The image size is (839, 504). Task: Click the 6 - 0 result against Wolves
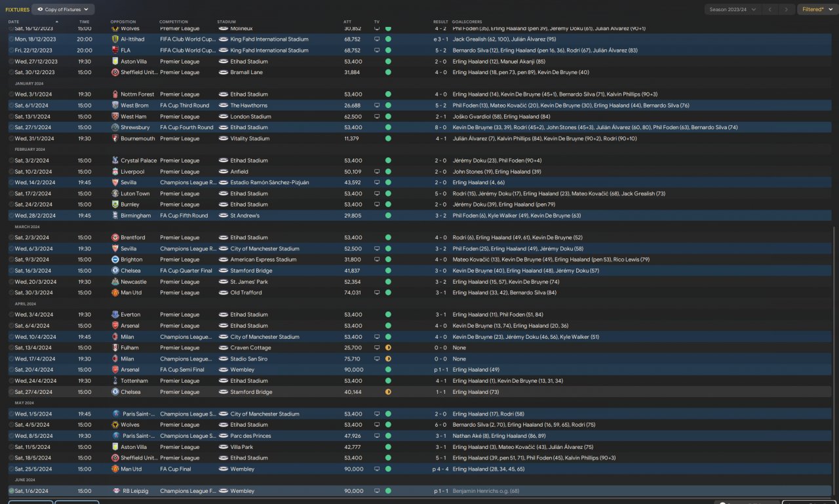click(x=440, y=425)
